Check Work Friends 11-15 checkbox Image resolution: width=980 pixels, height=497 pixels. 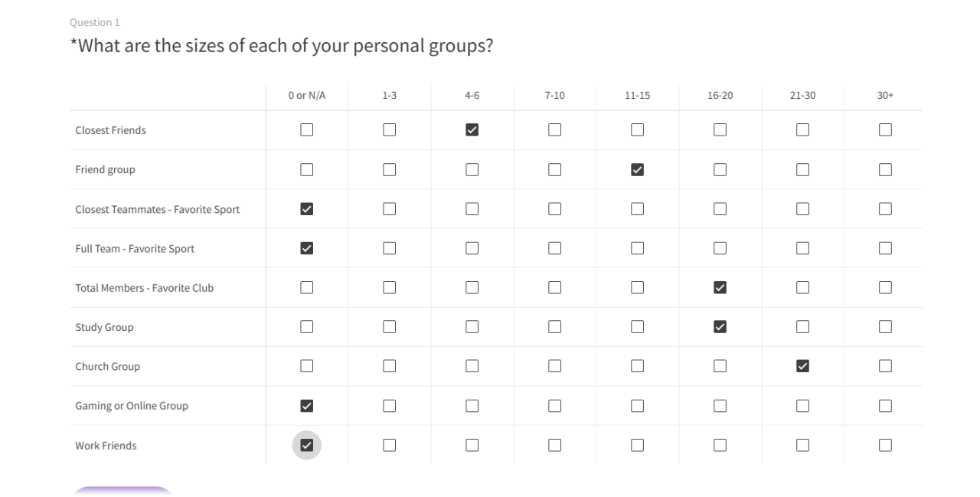click(637, 446)
